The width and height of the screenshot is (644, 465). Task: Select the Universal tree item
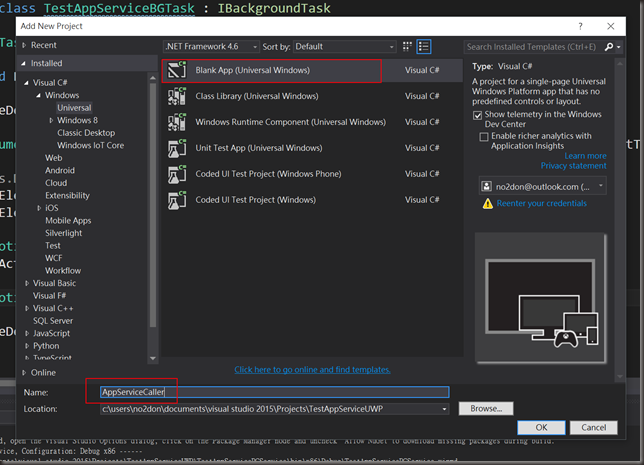click(74, 108)
